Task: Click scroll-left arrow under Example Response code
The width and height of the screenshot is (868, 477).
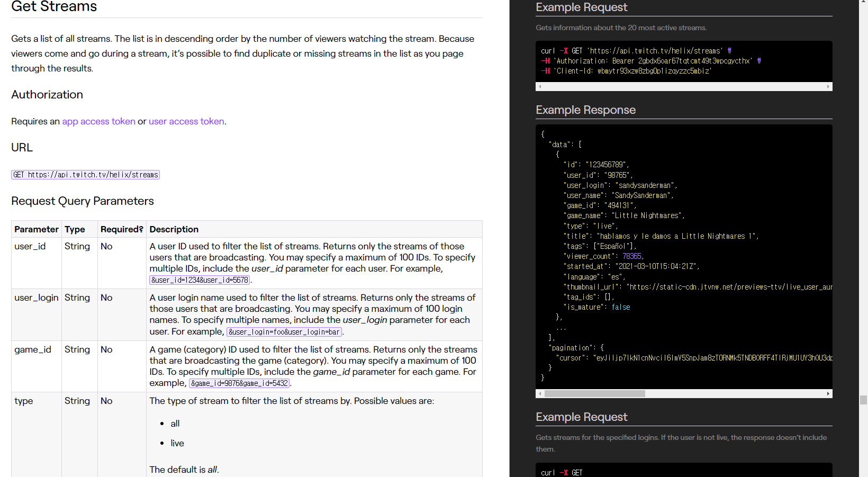Action: 540,393
